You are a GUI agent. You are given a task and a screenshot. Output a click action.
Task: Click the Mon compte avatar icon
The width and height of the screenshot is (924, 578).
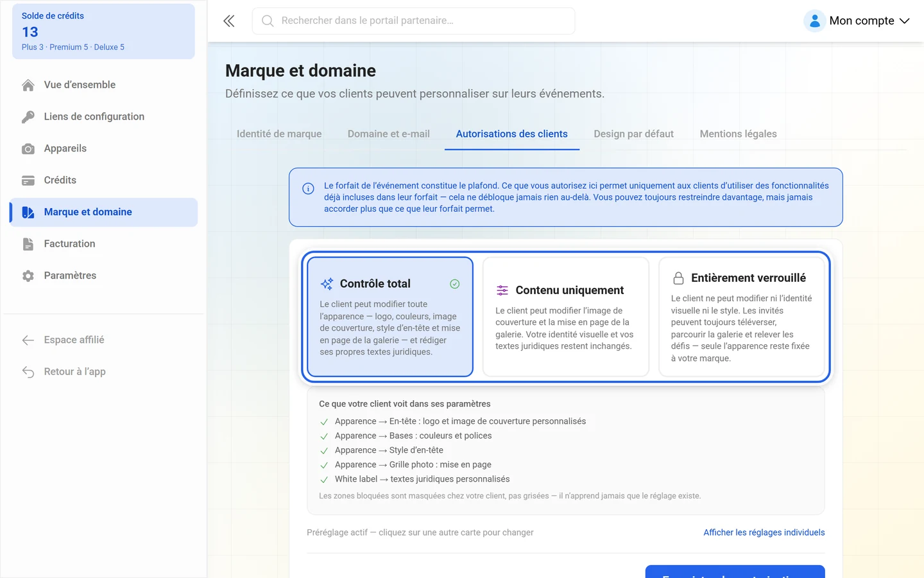tap(814, 21)
